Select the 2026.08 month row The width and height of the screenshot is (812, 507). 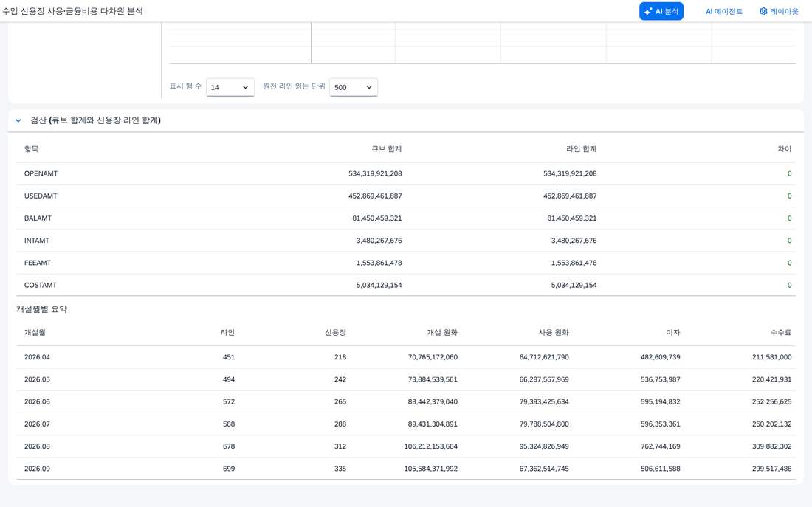pos(406,446)
